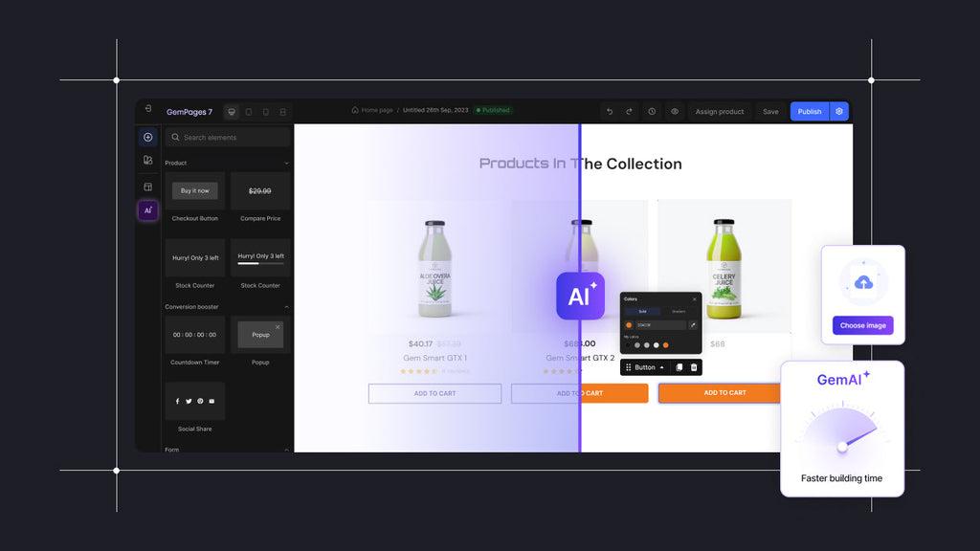
Task: Toggle page preview with eye icon
Action: click(x=675, y=112)
